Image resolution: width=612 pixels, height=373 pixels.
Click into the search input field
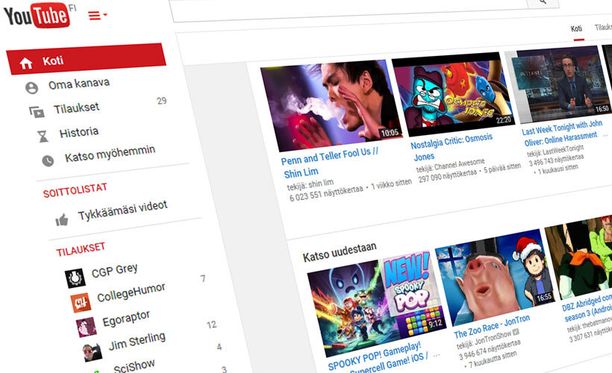click(x=349, y=9)
